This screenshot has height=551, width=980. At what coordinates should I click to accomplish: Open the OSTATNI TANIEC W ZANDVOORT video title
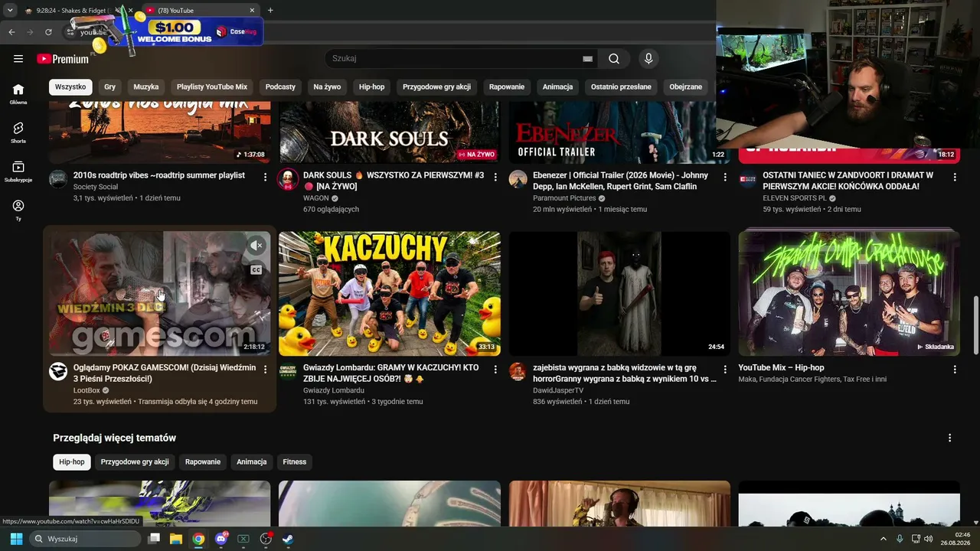pyautogui.click(x=848, y=181)
